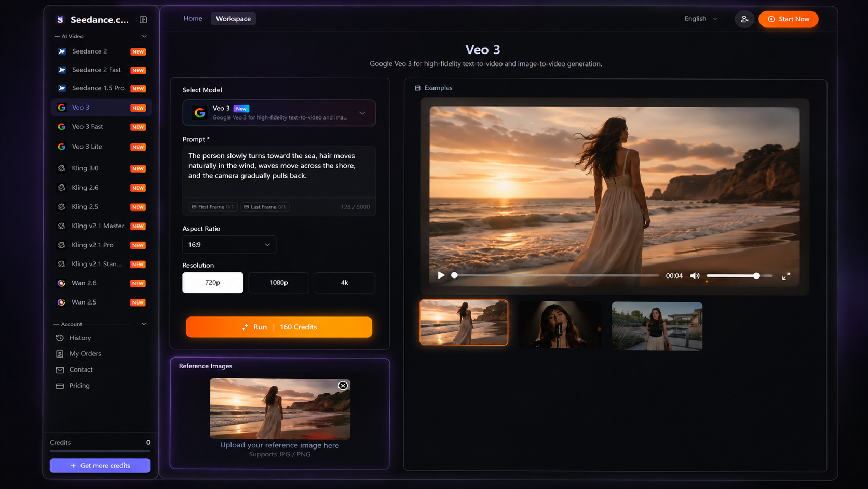868x489 pixels.
Task: Click Wan 2.5 model icon
Action: [x=61, y=302]
